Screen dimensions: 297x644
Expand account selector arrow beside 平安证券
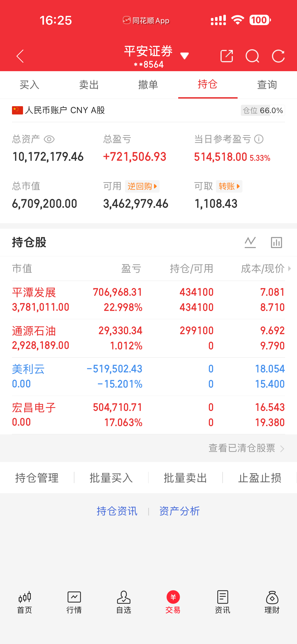tap(184, 56)
